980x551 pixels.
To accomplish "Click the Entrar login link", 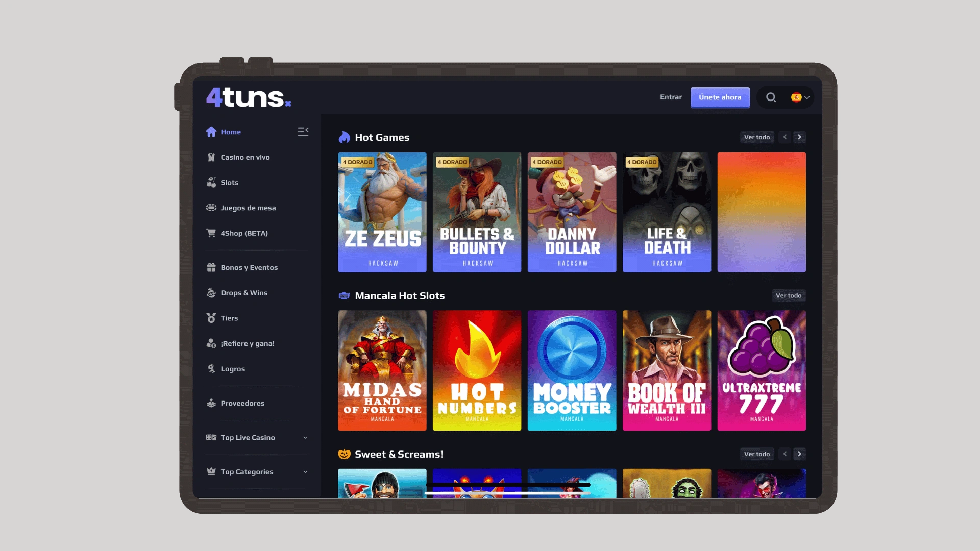I will (671, 97).
